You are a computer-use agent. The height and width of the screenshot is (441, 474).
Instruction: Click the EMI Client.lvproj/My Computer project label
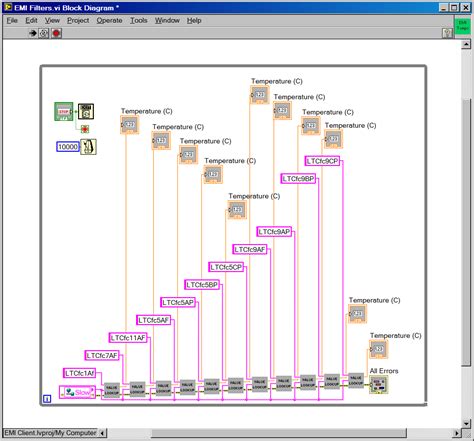pos(50,433)
